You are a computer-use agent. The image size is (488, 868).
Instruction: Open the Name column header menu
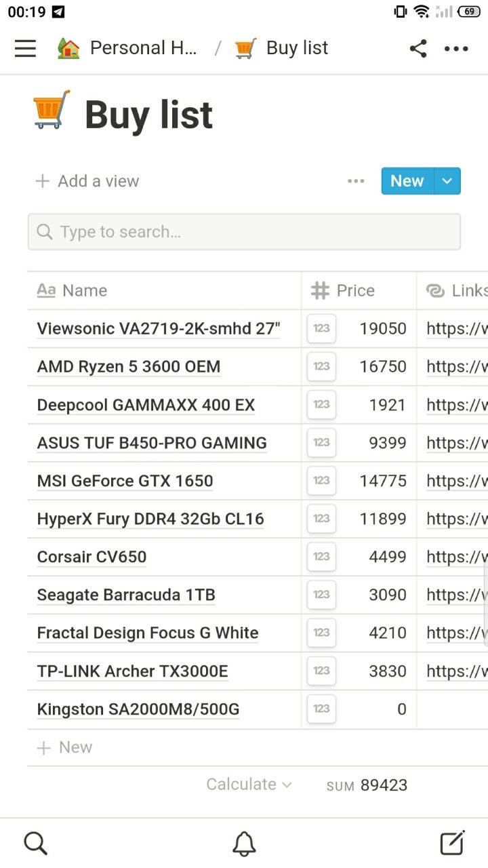click(165, 291)
